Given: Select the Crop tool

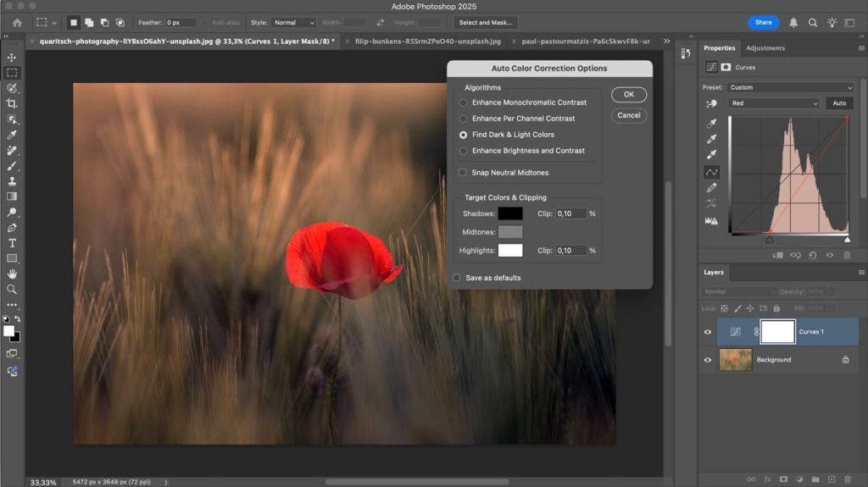Looking at the screenshot, I should coord(12,103).
